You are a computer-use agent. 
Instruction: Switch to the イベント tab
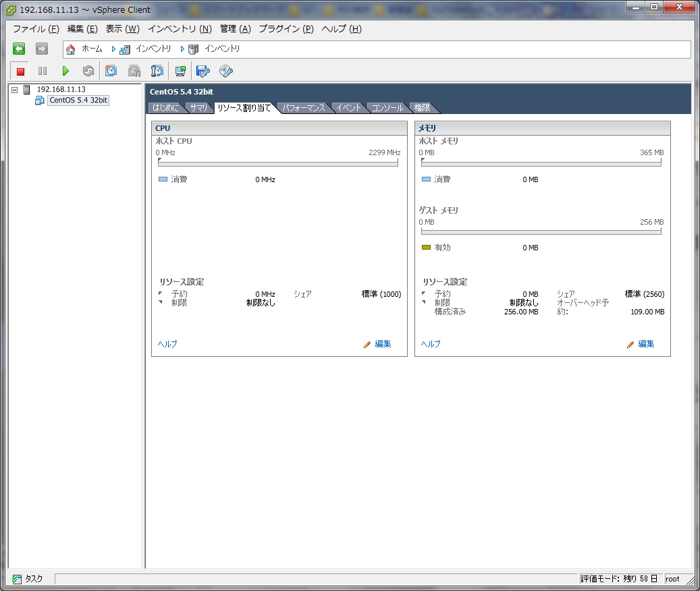348,107
